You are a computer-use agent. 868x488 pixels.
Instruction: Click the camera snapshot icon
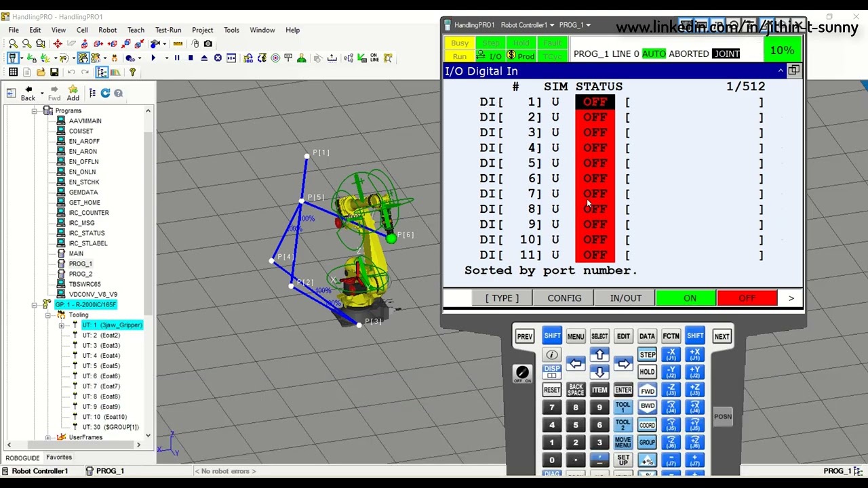208,43
